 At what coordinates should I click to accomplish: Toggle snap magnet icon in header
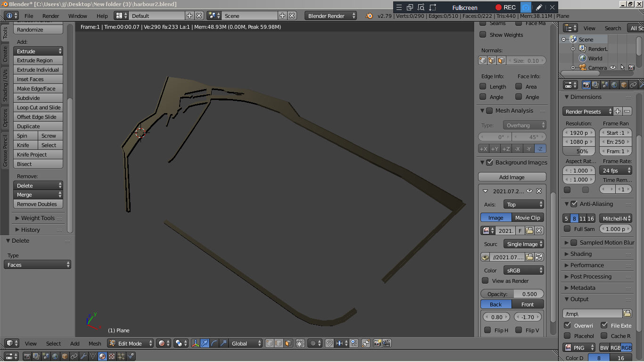click(329, 343)
